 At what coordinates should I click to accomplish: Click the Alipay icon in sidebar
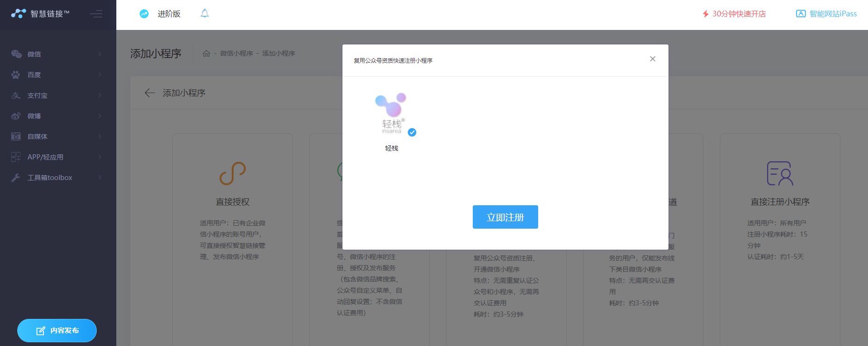(16, 95)
